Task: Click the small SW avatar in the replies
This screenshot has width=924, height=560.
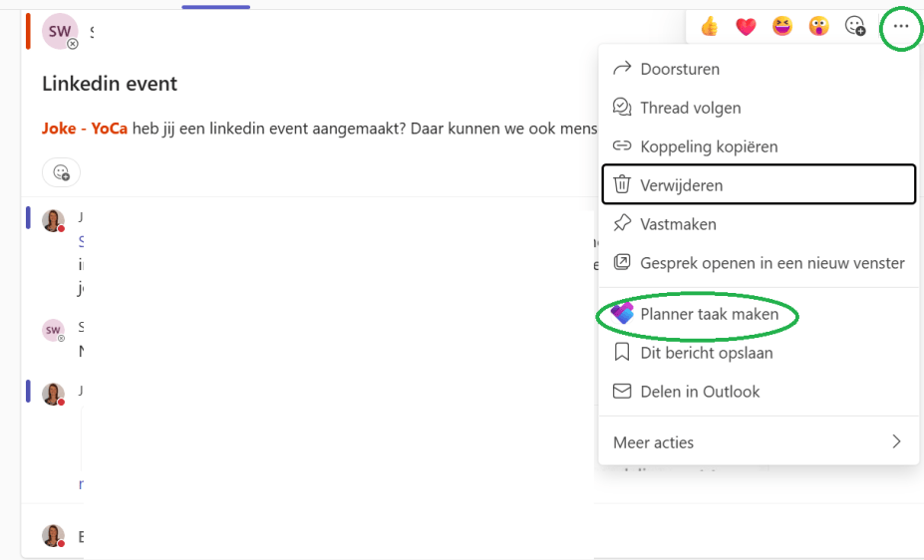Action: [53, 330]
